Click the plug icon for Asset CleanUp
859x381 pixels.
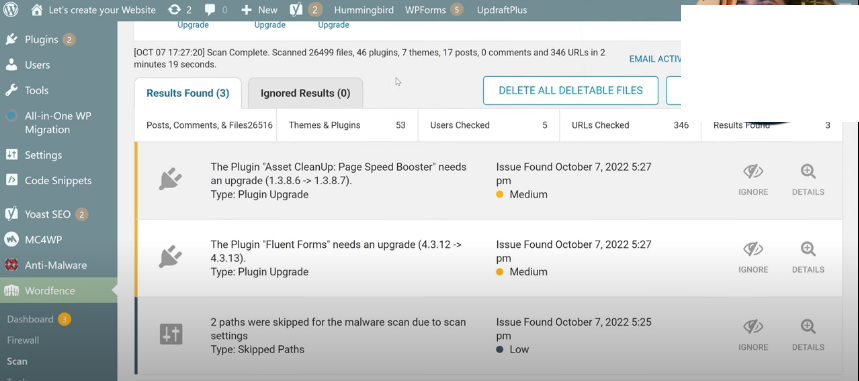pos(170,179)
